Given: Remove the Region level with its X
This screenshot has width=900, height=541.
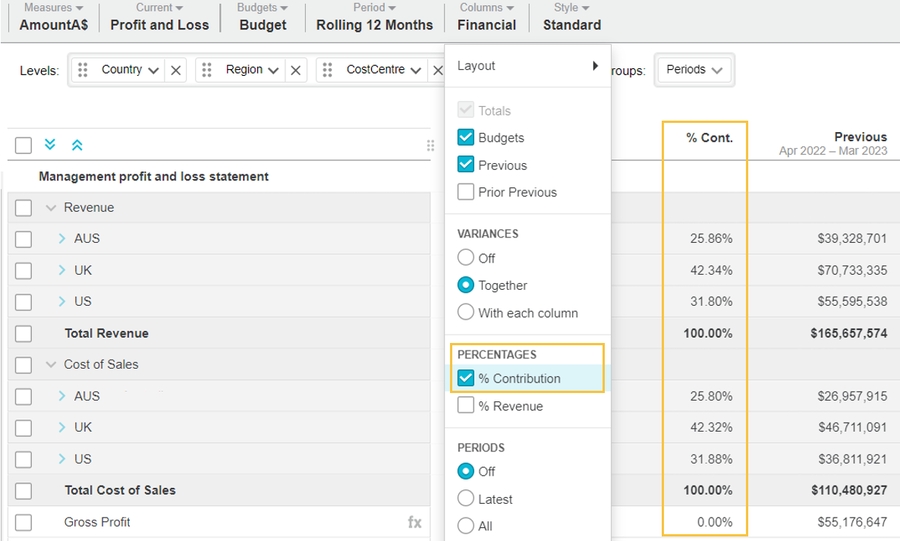Looking at the screenshot, I should point(295,70).
